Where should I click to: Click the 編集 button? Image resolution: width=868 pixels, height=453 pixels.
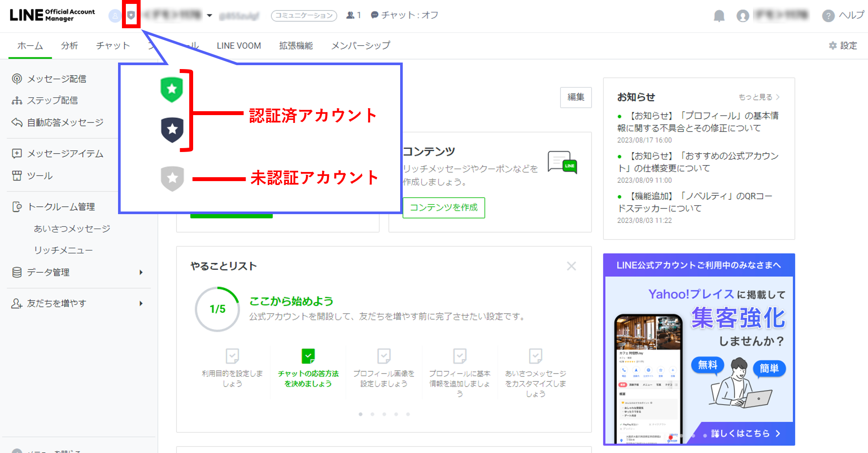click(576, 97)
